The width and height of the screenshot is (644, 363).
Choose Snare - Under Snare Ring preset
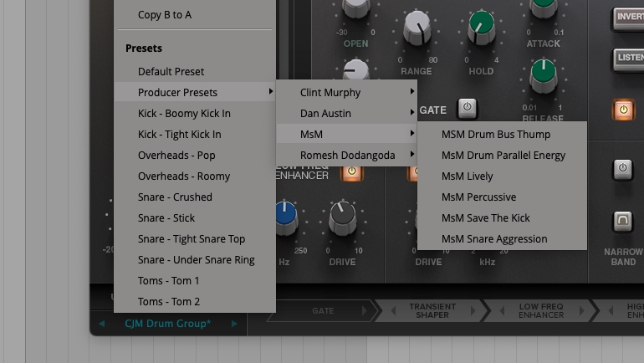[195, 260]
